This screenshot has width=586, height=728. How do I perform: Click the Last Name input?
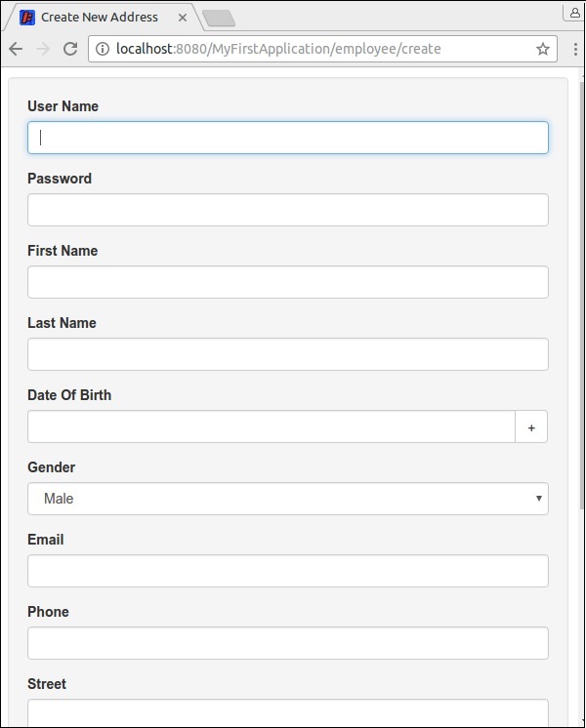click(288, 354)
